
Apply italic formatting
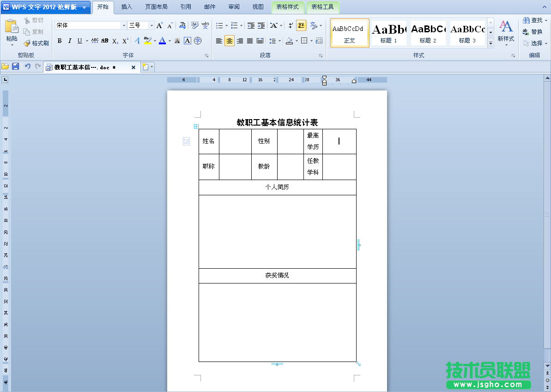[x=70, y=41]
